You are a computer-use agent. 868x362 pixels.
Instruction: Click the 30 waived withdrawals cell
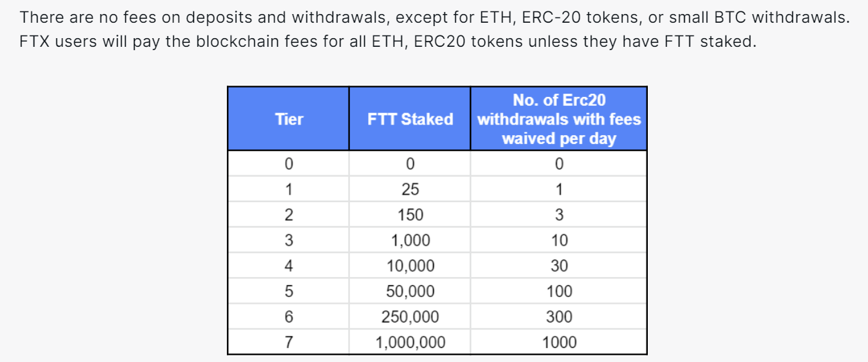pyautogui.click(x=559, y=266)
